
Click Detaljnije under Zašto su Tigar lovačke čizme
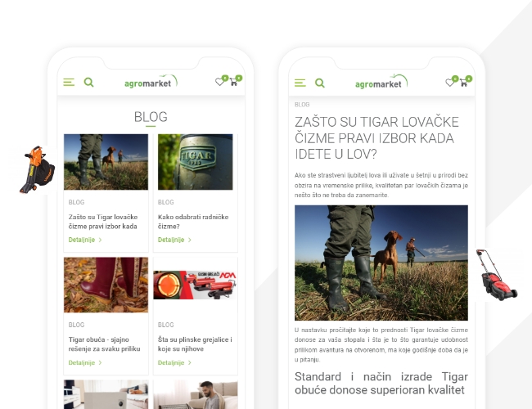85,240
